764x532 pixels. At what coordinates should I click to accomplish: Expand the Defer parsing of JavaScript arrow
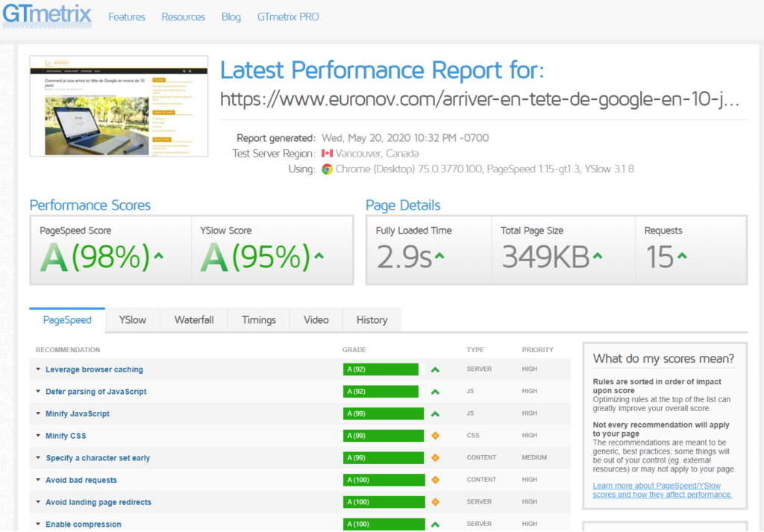[x=38, y=391]
